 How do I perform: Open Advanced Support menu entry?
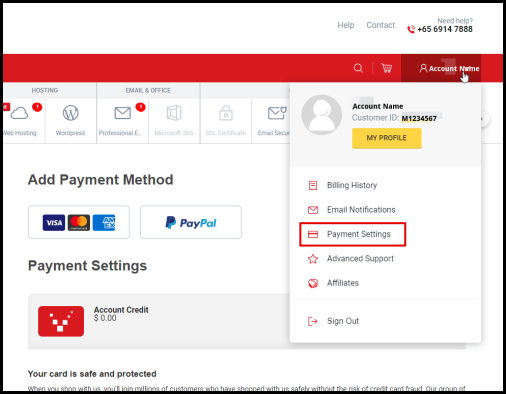360,259
